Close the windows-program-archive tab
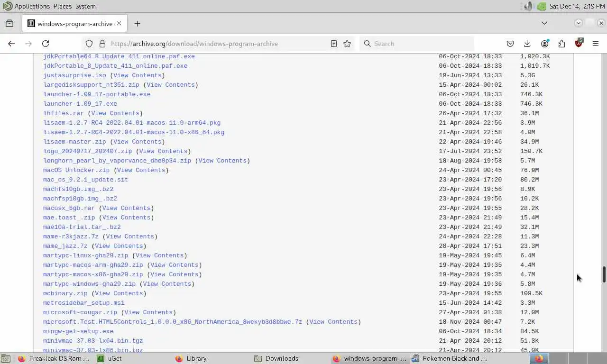 point(119,23)
